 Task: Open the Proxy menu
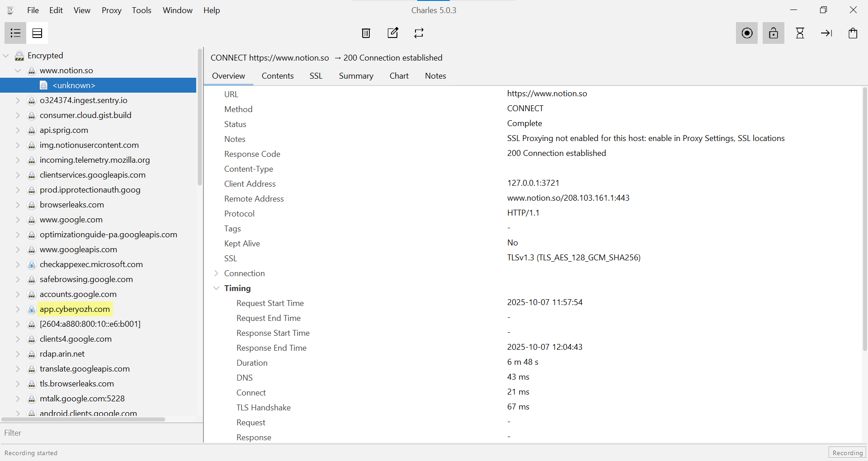(111, 10)
